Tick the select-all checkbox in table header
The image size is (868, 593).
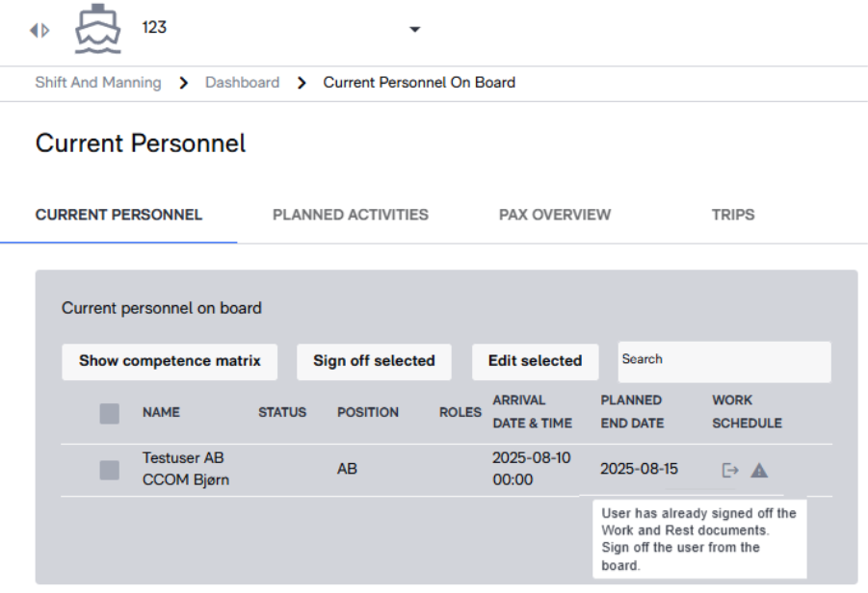tap(110, 413)
